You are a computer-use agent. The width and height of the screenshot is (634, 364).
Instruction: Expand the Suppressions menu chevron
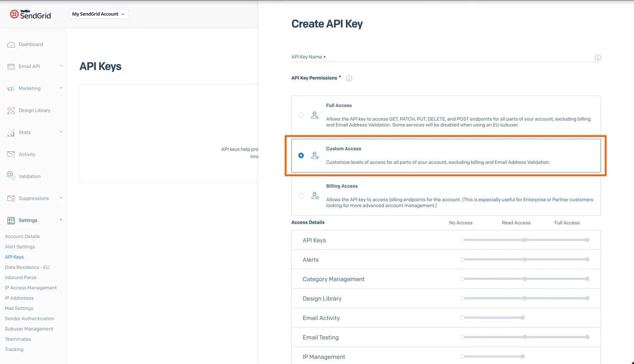61,198
